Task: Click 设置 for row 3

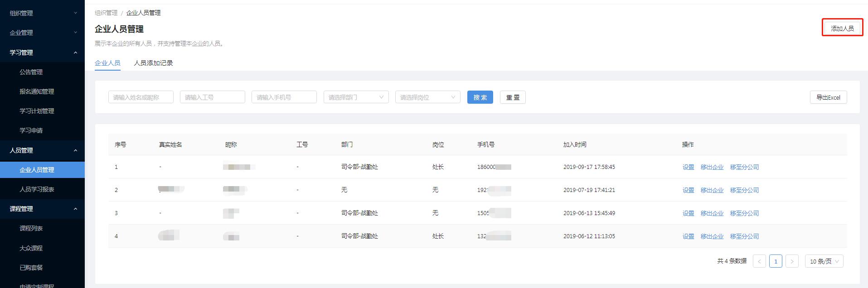Action: click(688, 213)
